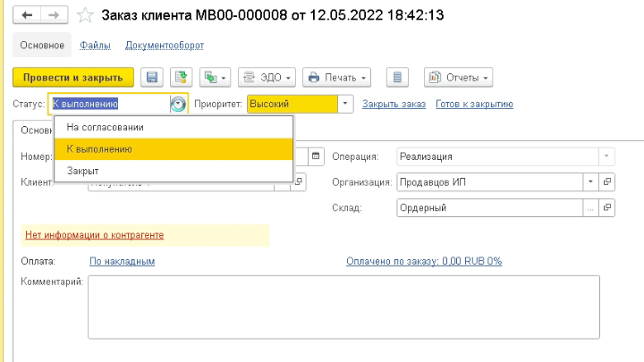Open calendar icon for the date field
This screenshot has width=644, height=362.
point(316,156)
